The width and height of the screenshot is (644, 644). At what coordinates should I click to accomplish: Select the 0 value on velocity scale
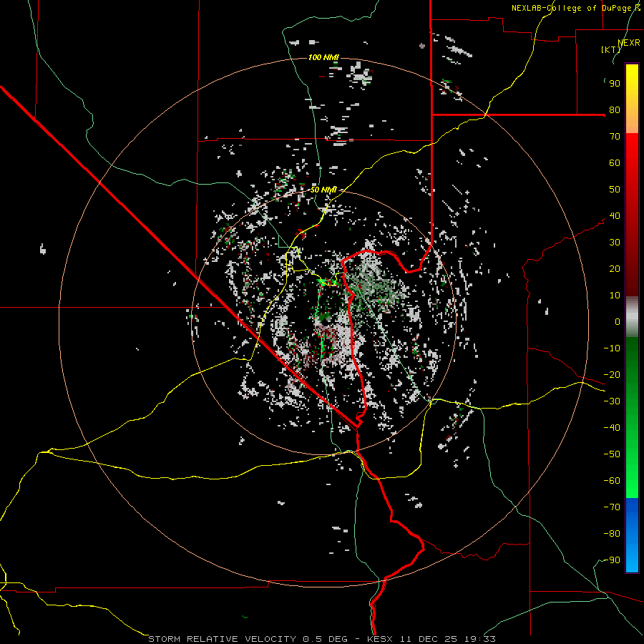tap(618, 322)
